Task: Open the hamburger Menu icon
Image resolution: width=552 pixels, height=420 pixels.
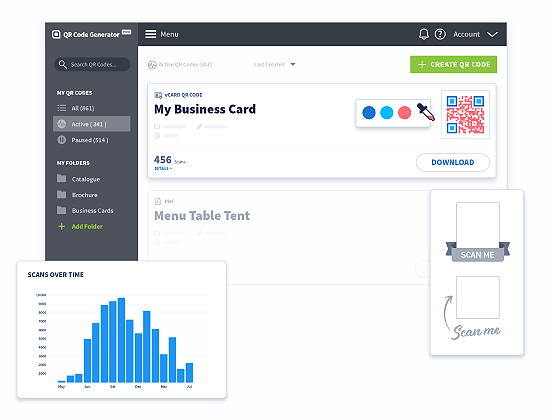Action: [151, 34]
